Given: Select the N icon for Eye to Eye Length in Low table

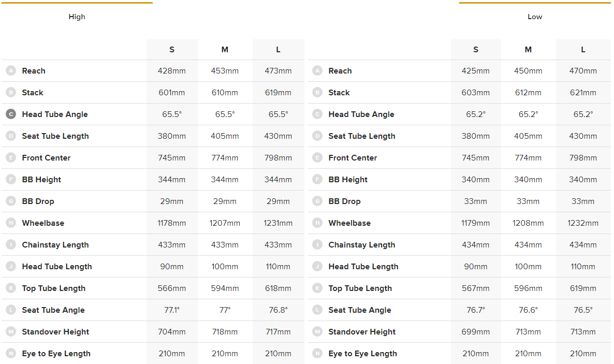Looking at the screenshot, I should click(317, 354).
